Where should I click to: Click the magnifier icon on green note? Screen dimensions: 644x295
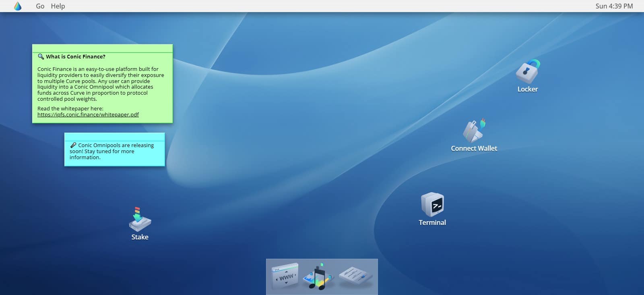41,56
